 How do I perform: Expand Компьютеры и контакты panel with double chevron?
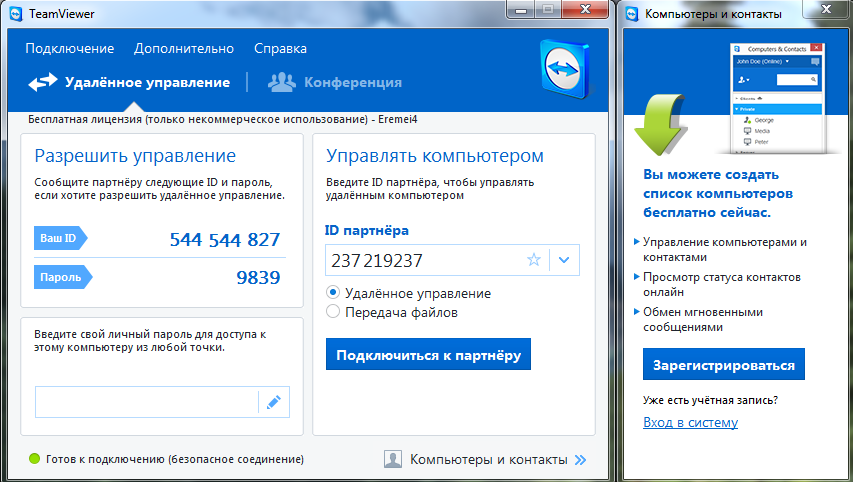580,460
